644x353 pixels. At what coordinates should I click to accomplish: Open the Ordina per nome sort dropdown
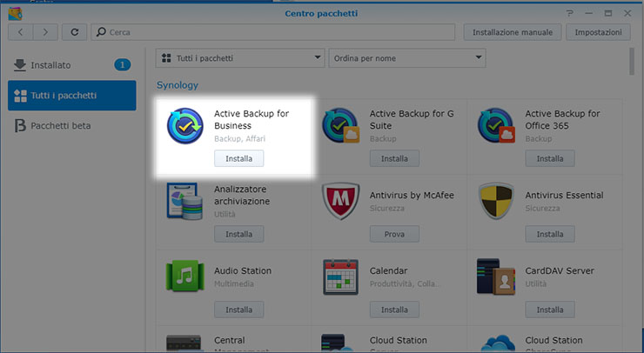(406, 58)
